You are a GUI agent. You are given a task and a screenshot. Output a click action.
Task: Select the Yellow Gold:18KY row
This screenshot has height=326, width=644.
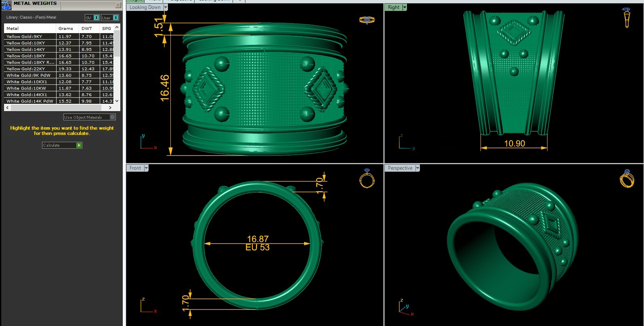(x=59, y=56)
